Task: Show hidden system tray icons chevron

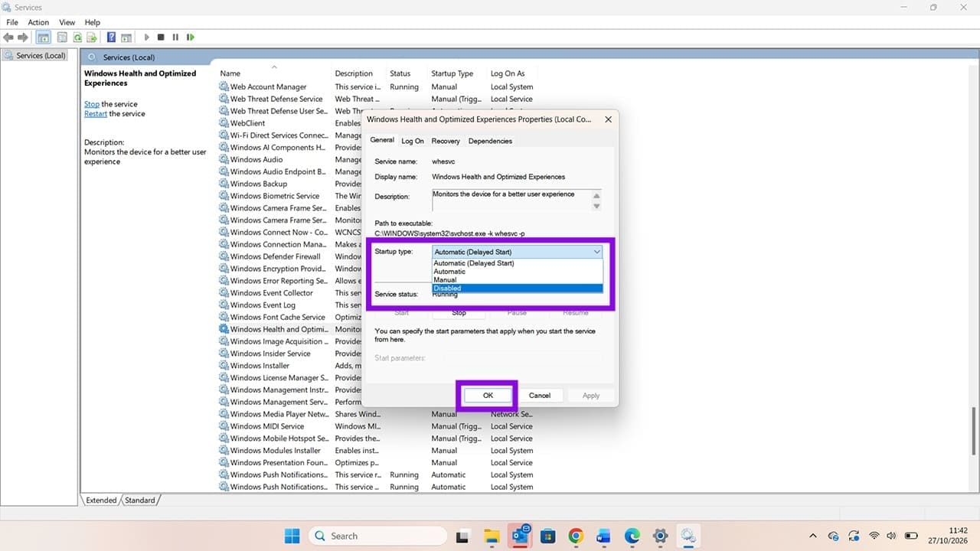Action: pos(813,536)
